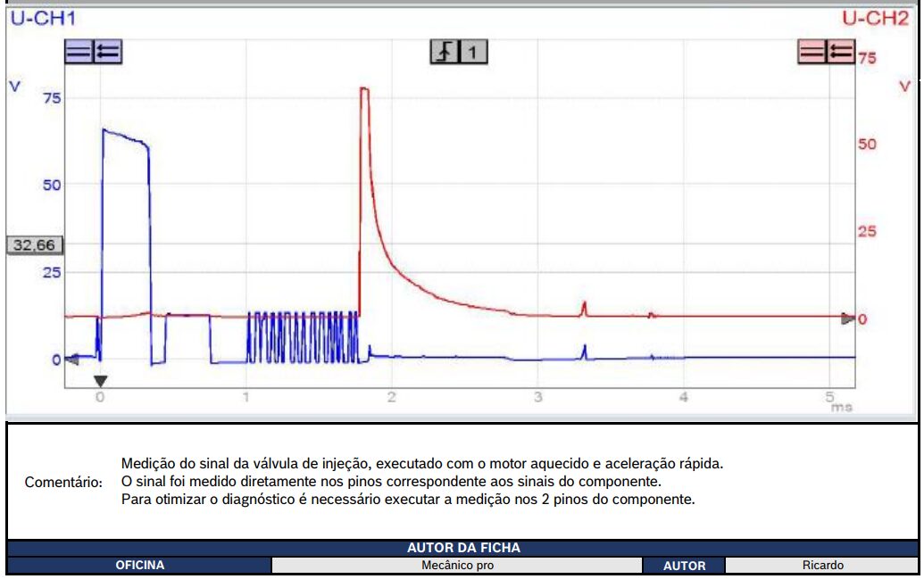Click the Mecânico pro field
This screenshot has width=924, height=579.
(456, 566)
